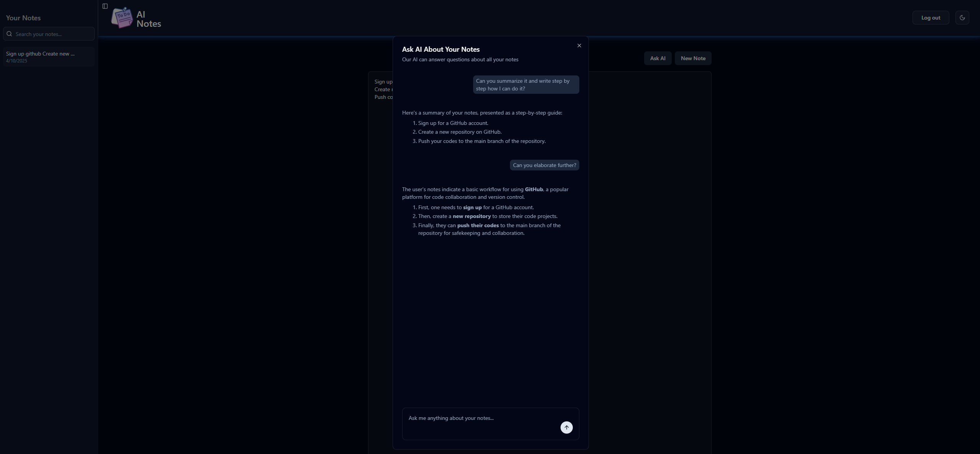Open the Sign up github note
The image size is (980, 454).
(49, 57)
